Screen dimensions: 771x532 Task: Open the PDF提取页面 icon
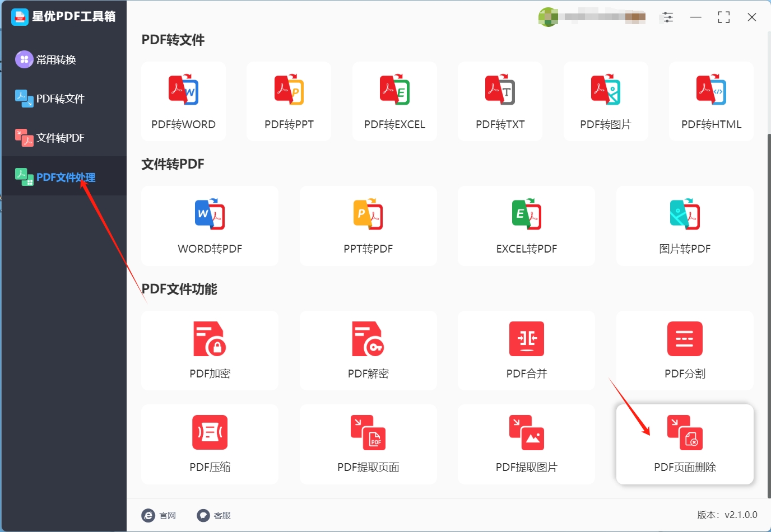coord(368,432)
